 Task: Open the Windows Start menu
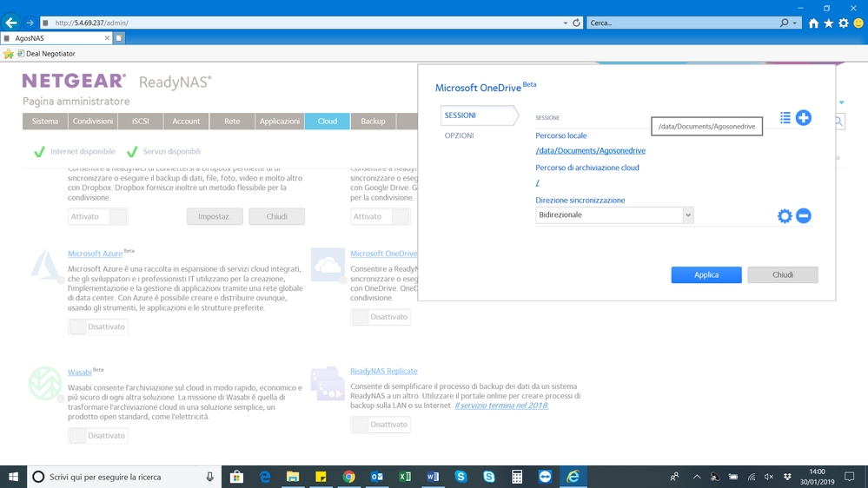pyautogui.click(x=13, y=477)
